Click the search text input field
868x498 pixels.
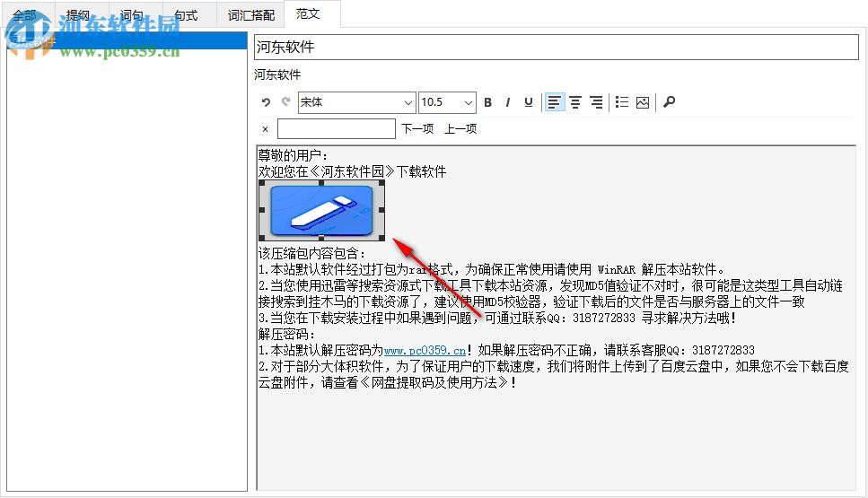[x=336, y=129]
